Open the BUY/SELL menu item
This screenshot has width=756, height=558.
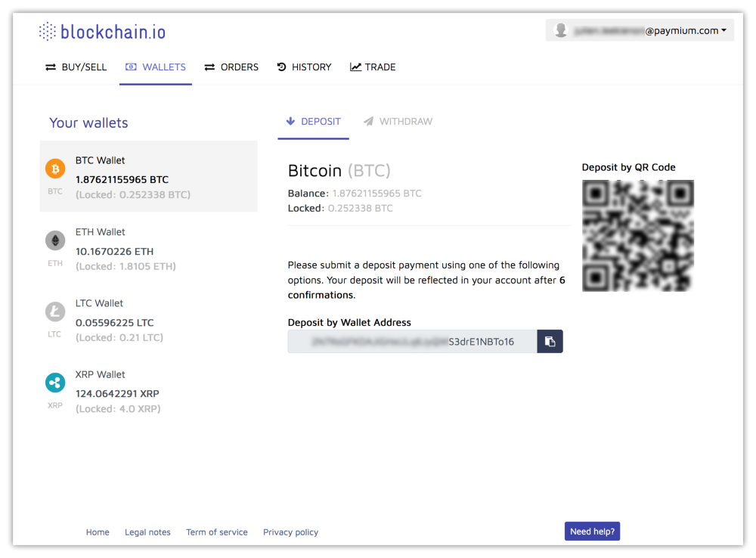(76, 67)
